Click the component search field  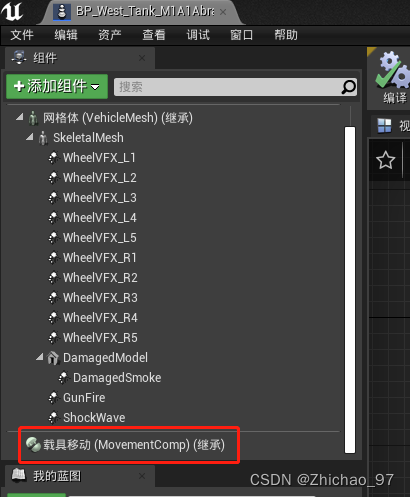[x=228, y=87]
